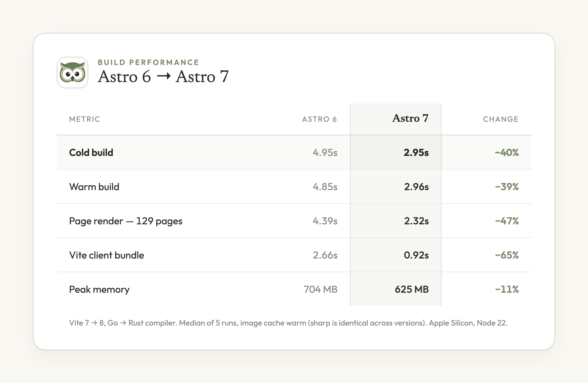Viewport: 588px width, 383px height.
Task: Click the 'Astro 6 → Astro 7' title
Action: pos(163,76)
